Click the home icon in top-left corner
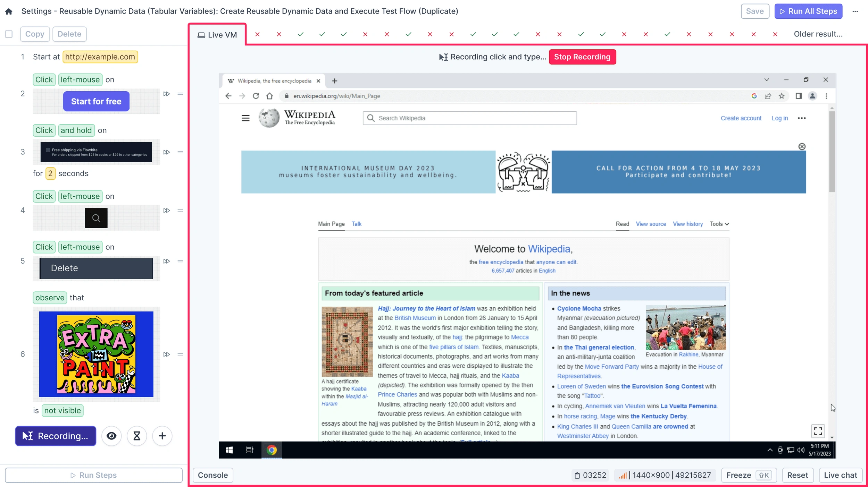868x487 pixels. pyautogui.click(x=9, y=11)
